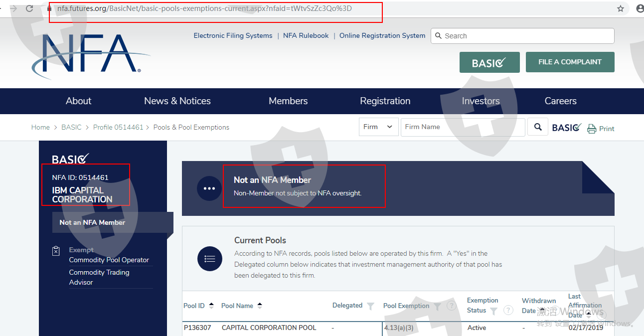
Task: Sort table by Pool ID arrows
Action: [211, 306]
